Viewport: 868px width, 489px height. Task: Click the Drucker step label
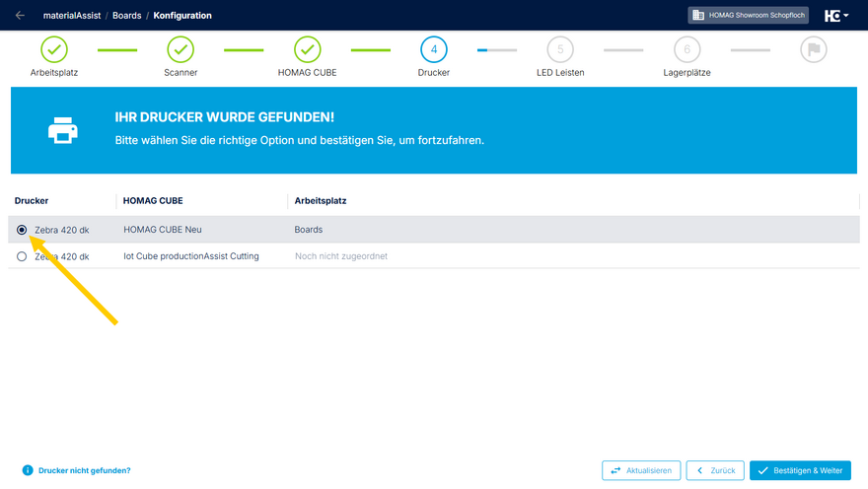[x=434, y=73]
